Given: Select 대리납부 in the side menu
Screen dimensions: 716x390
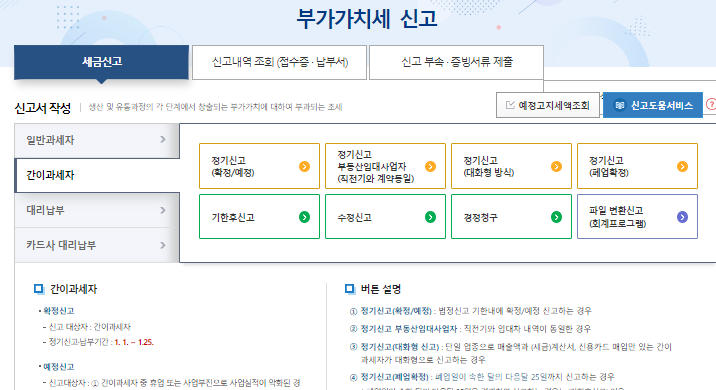Looking at the screenshot, I should click(x=97, y=210).
